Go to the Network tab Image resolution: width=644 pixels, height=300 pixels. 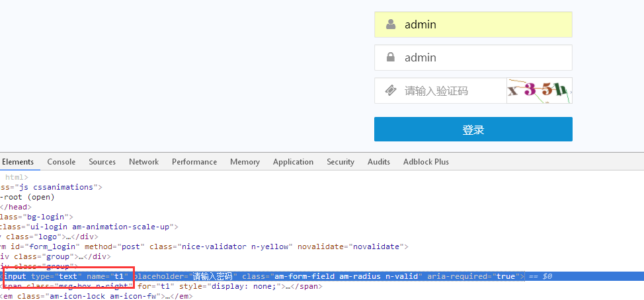click(x=143, y=162)
